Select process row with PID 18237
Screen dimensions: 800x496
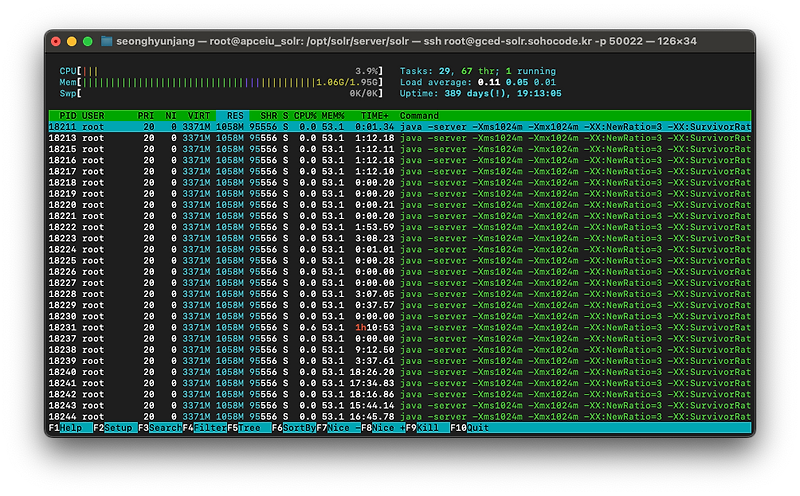point(399,339)
